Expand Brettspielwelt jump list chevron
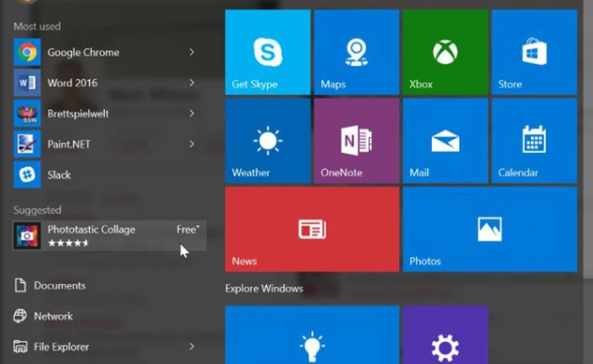The height and width of the screenshot is (364, 593). pos(192,113)
